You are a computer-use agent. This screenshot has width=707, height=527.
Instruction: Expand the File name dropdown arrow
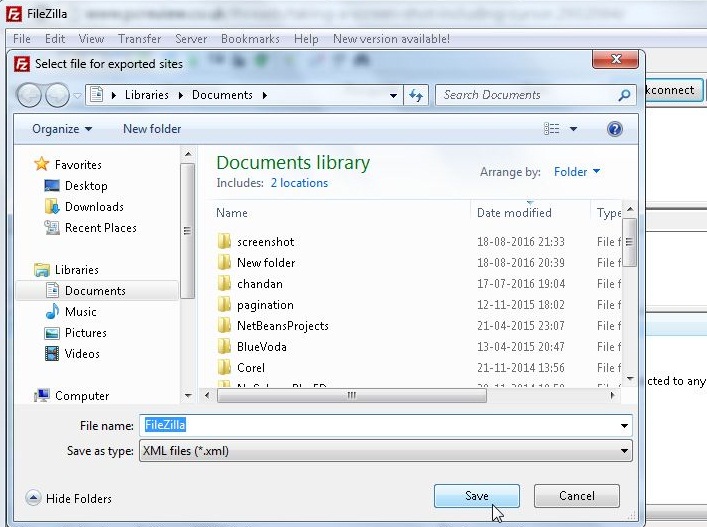[624, 426]
